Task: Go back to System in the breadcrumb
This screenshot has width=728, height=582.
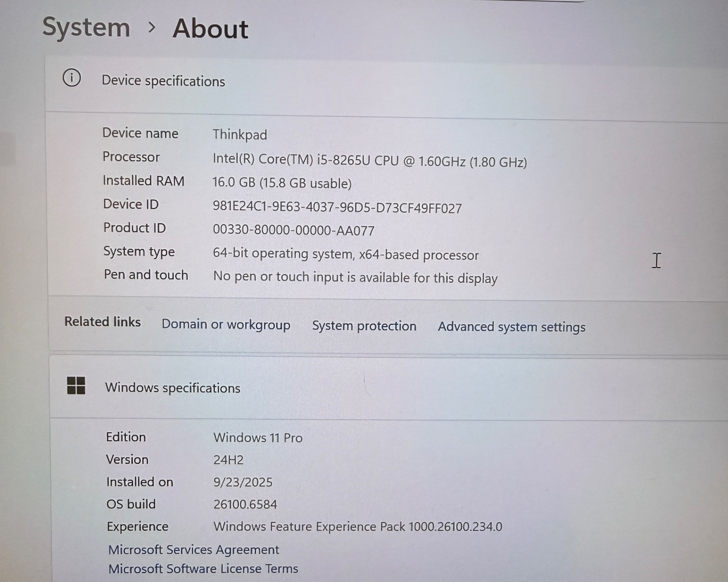Action: 86,27
